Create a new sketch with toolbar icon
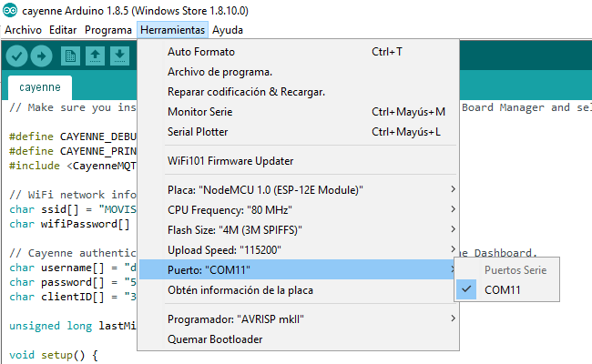 point(71,56)
